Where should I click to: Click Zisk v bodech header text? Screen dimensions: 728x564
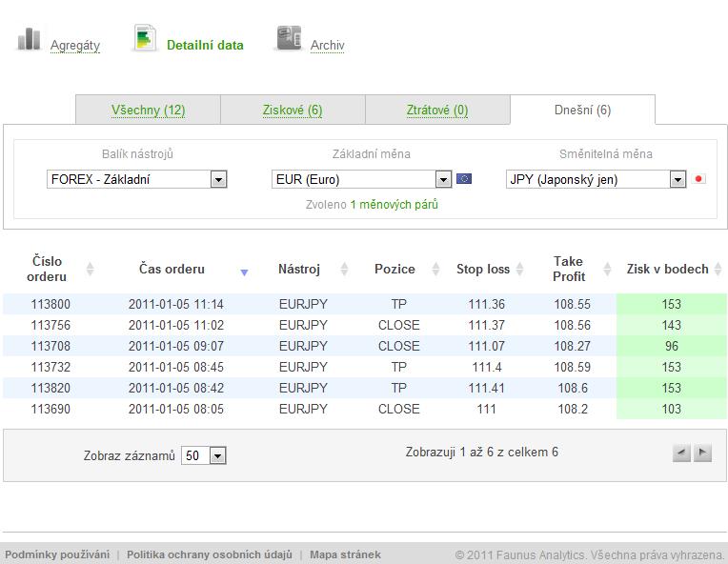pyautogui.click(x=667, y=269)
